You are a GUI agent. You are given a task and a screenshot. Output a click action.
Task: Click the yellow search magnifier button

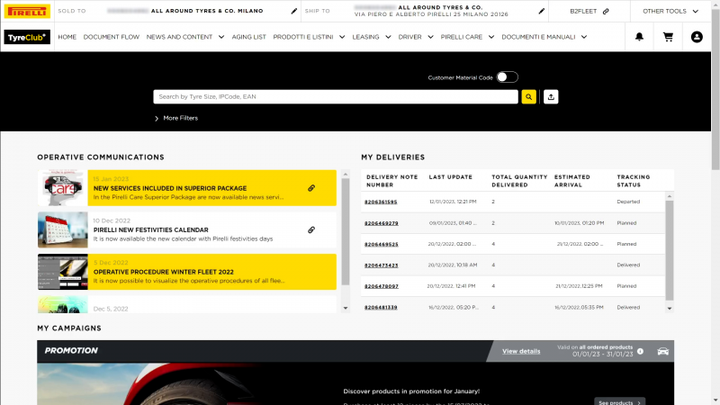pos(529,97)
